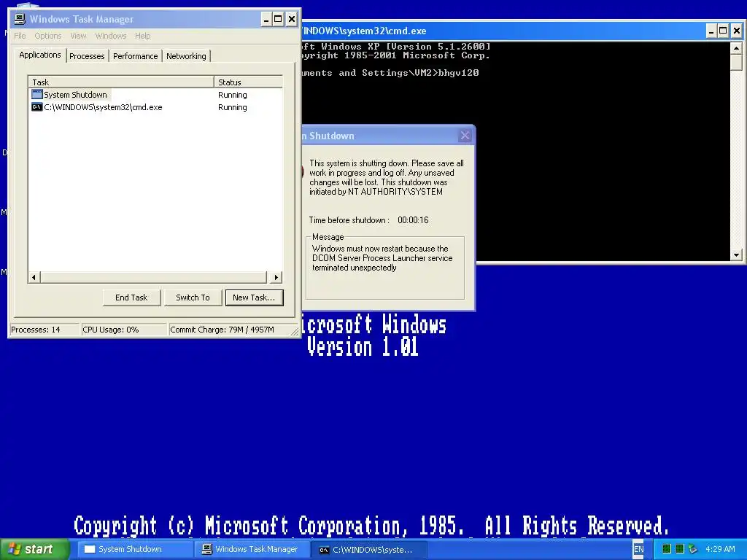This screenshot has height=560, width=747.
Task: Click the End Task button
Action: (x=131, y=297)
